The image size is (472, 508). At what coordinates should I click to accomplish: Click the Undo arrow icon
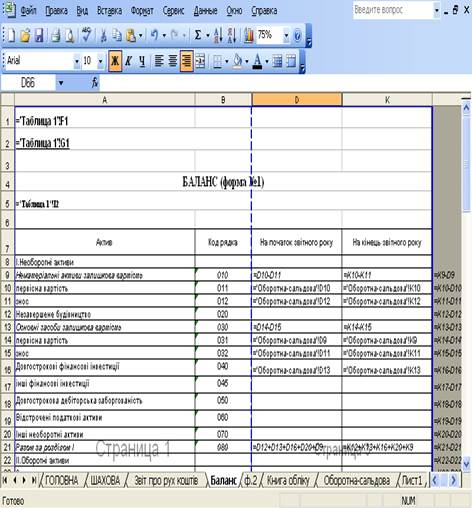tap(154, 35)
